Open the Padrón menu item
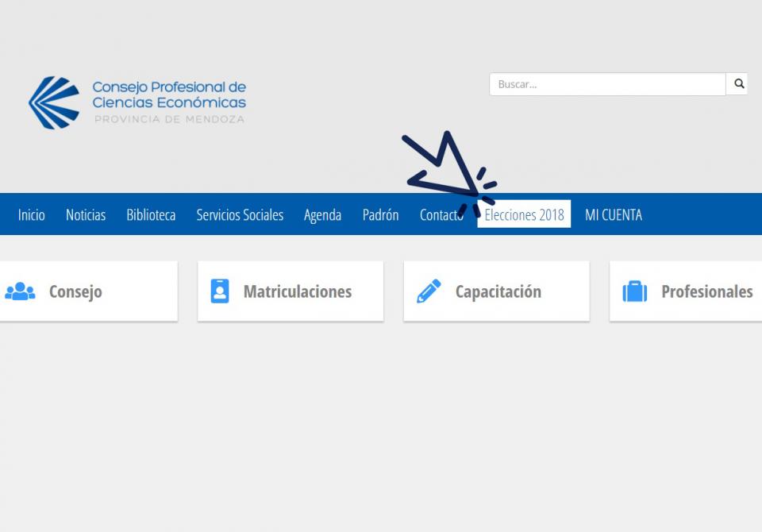Viewport: 762px width, 532px height. pyautogui.click(x=380, y=214)
